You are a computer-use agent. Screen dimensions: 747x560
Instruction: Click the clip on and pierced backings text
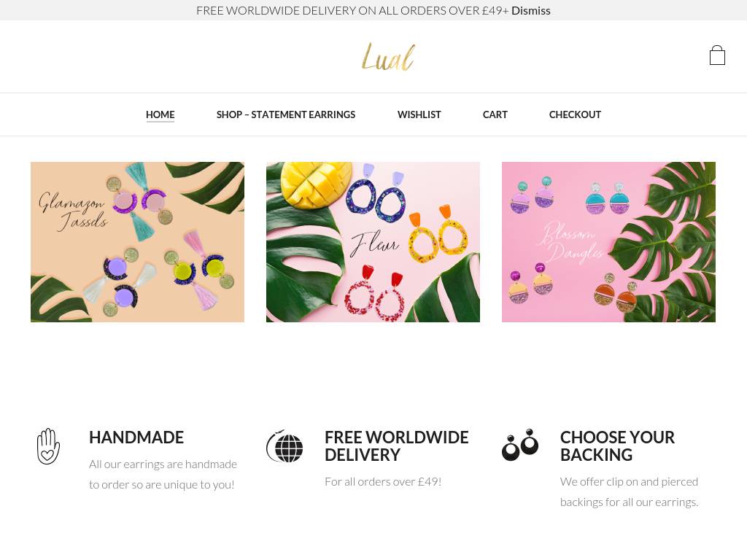[630, 492]
